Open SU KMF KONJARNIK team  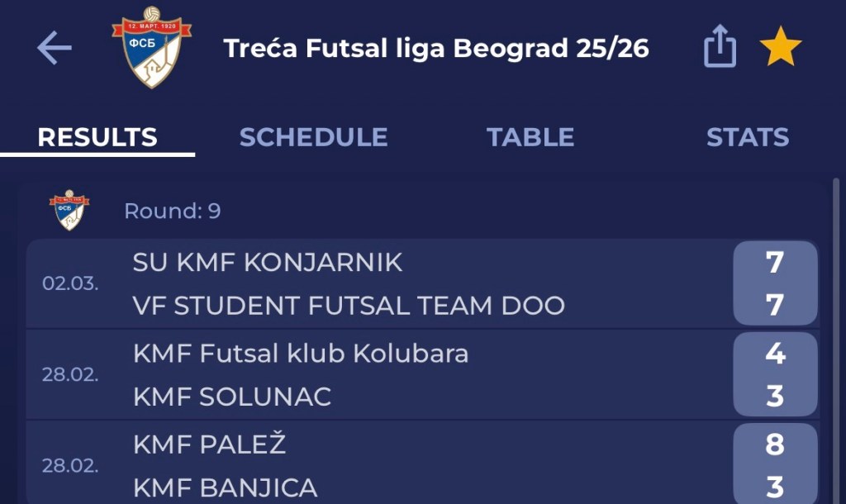pos(268,263)
